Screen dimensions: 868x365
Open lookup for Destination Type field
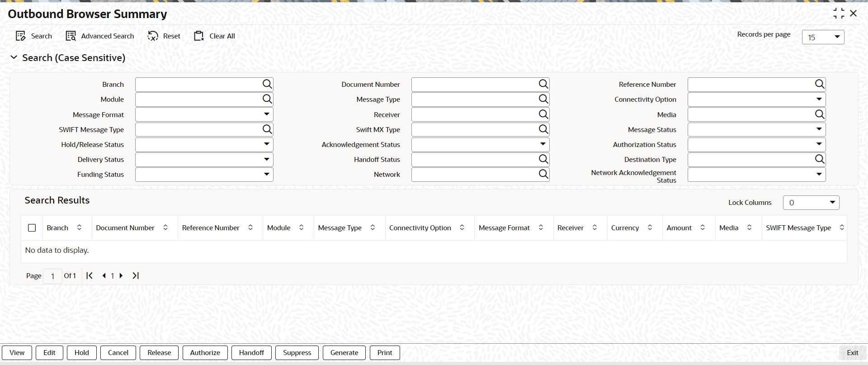click(820, 159)
